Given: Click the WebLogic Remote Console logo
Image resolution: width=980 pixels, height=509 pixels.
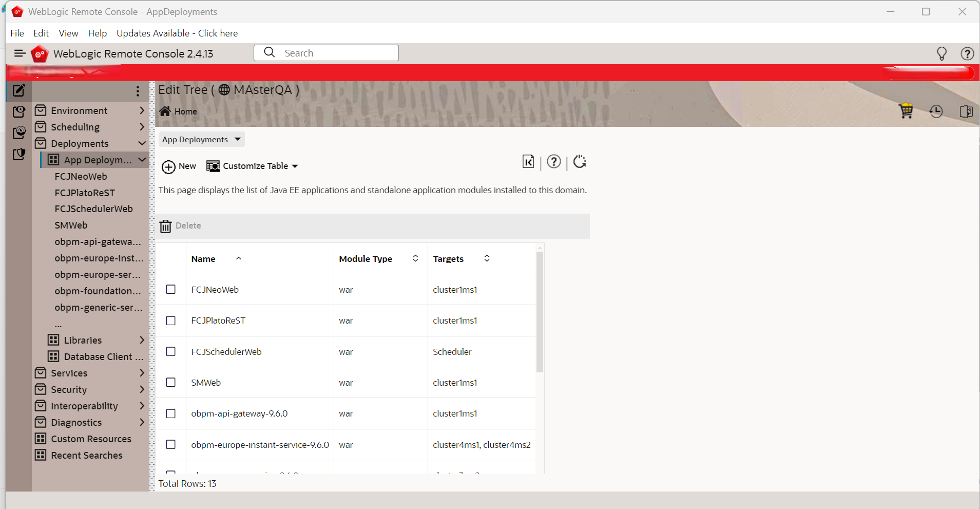Looking at the screenshot, I should (40, 53).
